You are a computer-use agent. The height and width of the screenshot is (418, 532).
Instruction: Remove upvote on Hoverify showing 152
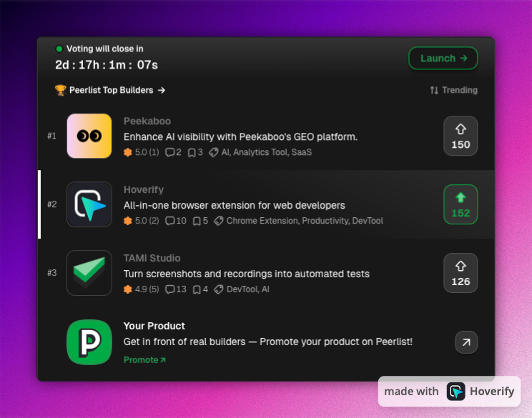[460, 204]
